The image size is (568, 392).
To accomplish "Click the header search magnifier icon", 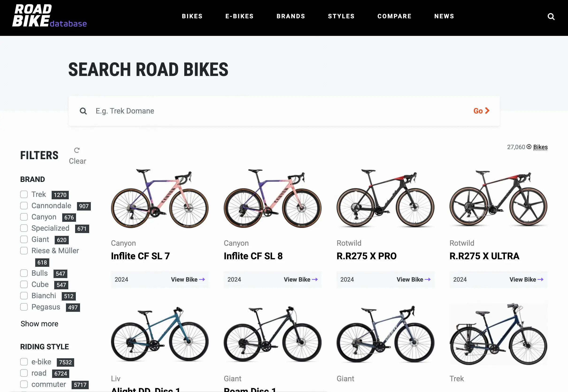I will click(551, 16).
